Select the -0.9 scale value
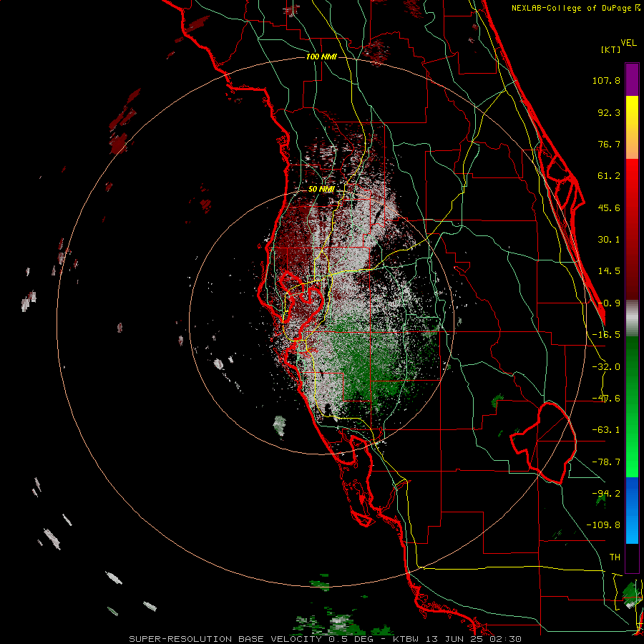This screenshot has height=644, width=644. point(609,303)
